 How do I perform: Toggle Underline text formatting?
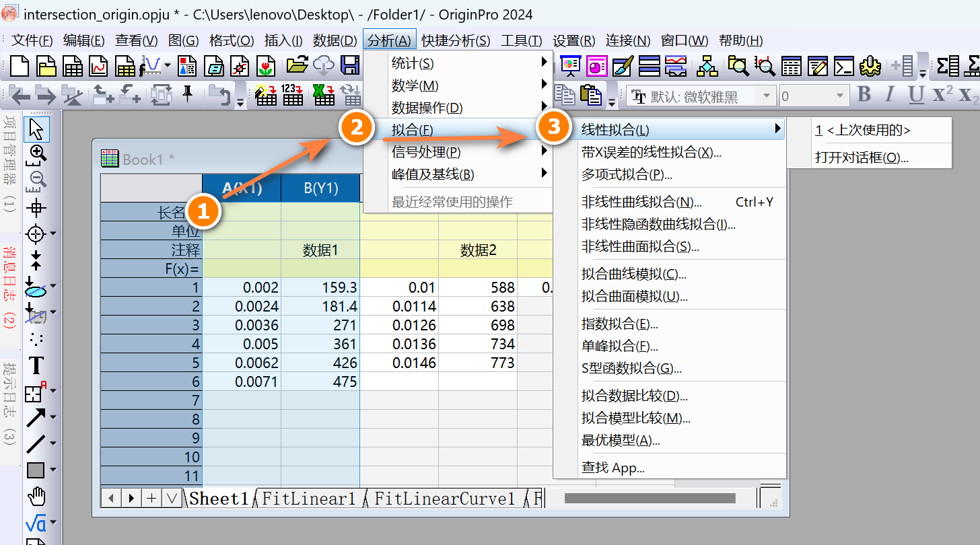pyautogui.click(x=915, y=96)
